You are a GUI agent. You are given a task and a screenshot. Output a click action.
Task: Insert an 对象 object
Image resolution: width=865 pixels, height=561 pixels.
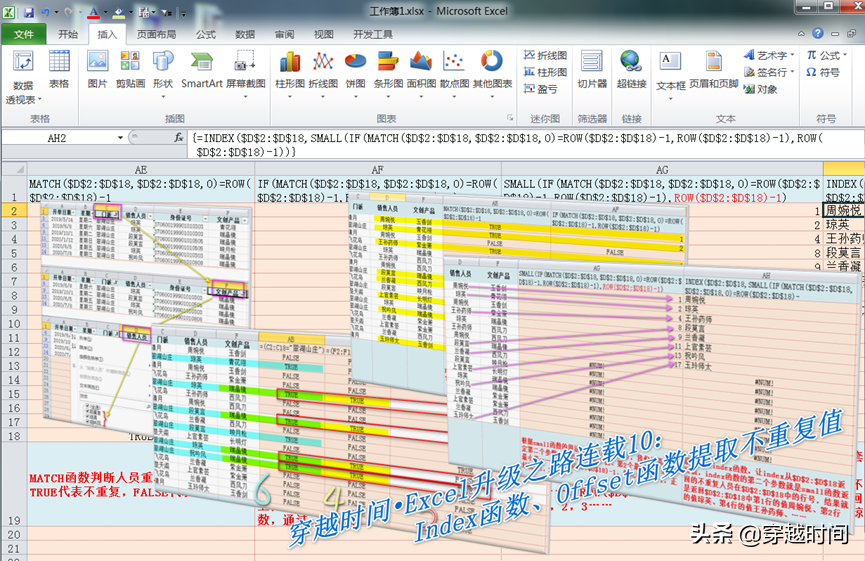pyautogui.click(x=761, y=89)
